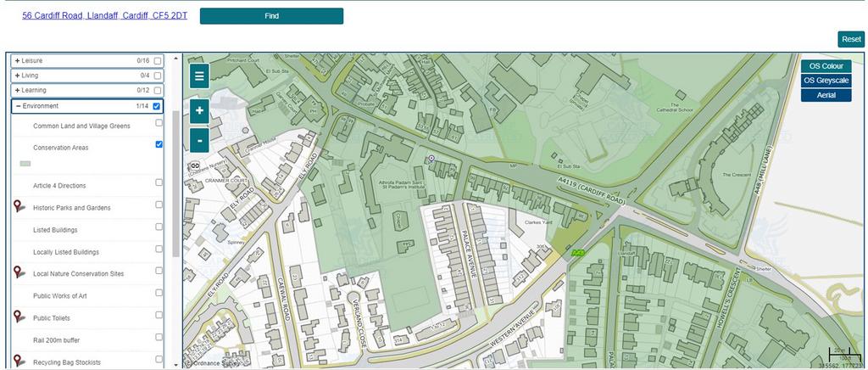This screenshot has width=868, height=370.
Task: Open the 56 Cardiff Road address link
Action: point(104,15)
